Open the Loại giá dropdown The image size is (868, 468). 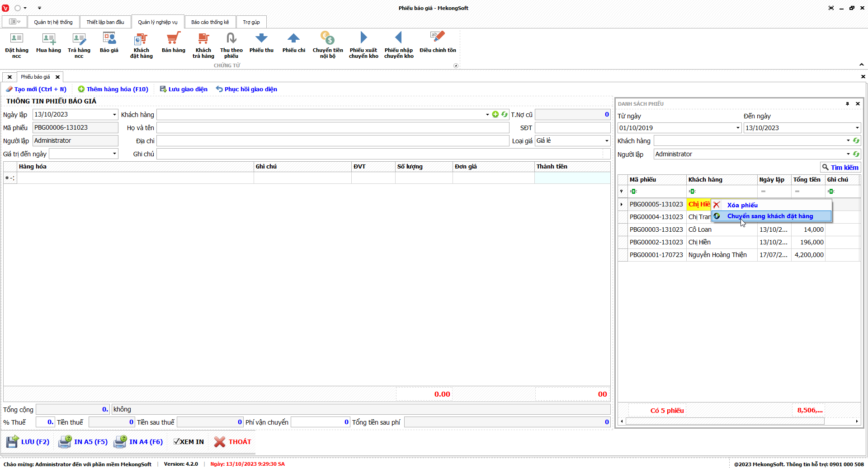tap(606, 141)
